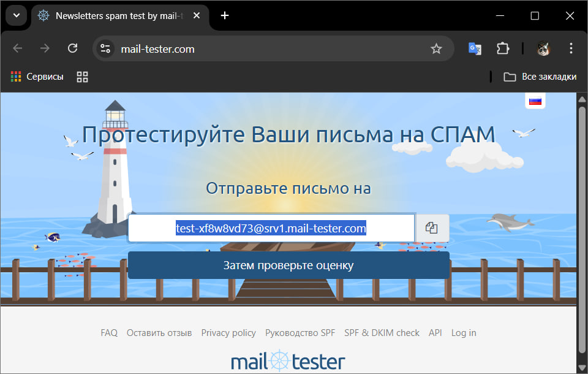Image resolution: width=588 pixels, height=374 pixels.
Task: Open the FAQ link
Action: pos(109,333)
